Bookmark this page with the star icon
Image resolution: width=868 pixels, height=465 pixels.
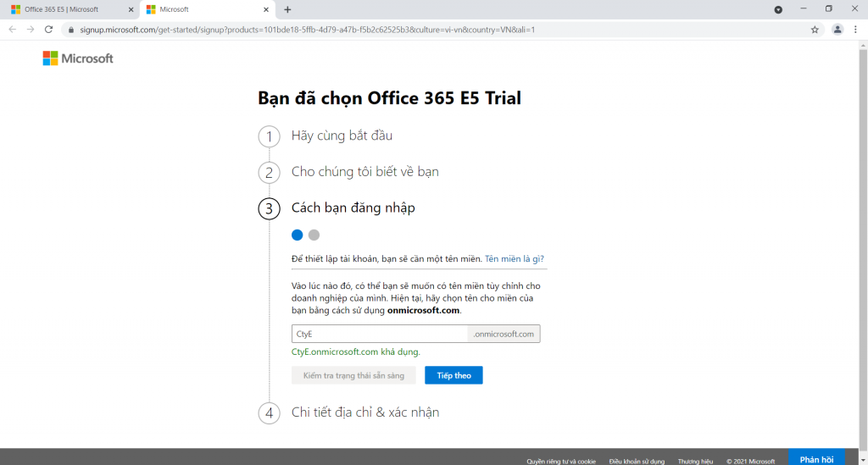(815, 30)
